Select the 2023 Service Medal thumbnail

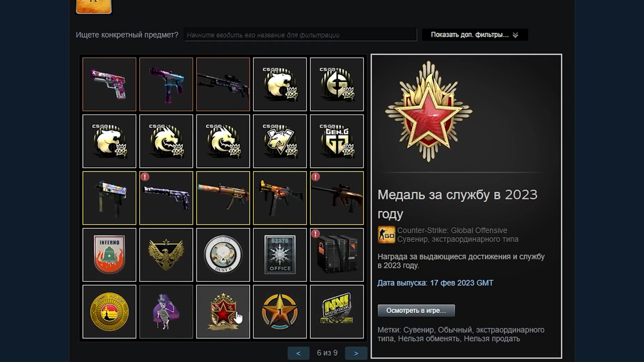click(223, 312)
